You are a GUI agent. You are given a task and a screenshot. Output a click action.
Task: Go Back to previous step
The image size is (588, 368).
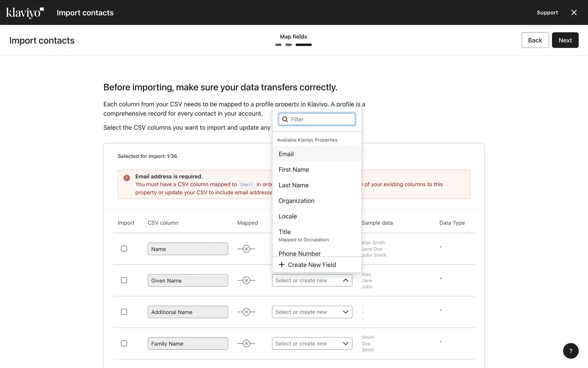click(x=535, y=40)
